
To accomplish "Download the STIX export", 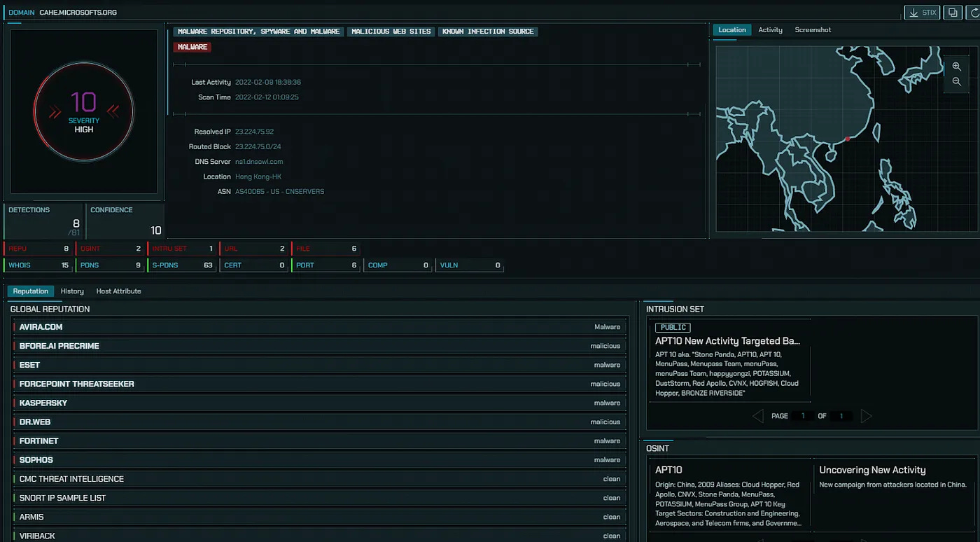I will click(922, 12).
